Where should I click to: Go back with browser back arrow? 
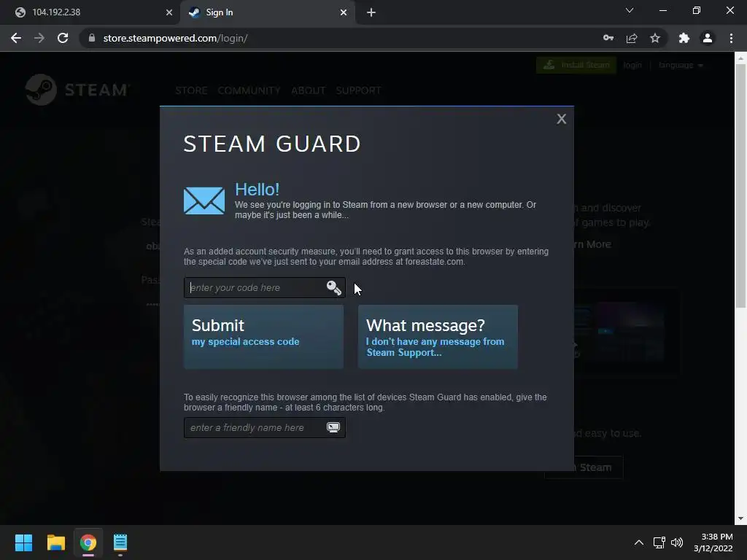pyautogui.click(x=16, y=38)
